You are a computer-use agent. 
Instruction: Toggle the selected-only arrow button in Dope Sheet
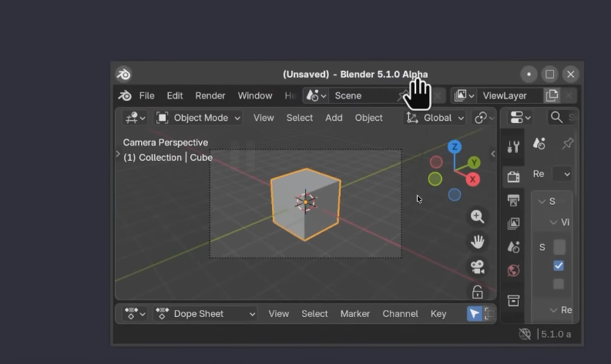(474, 314)
